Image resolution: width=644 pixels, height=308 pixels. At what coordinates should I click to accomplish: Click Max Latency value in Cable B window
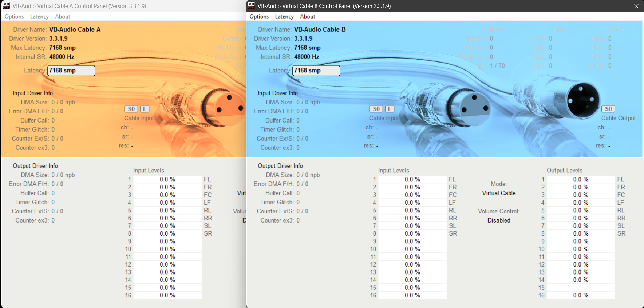click(x=308, y=48)
